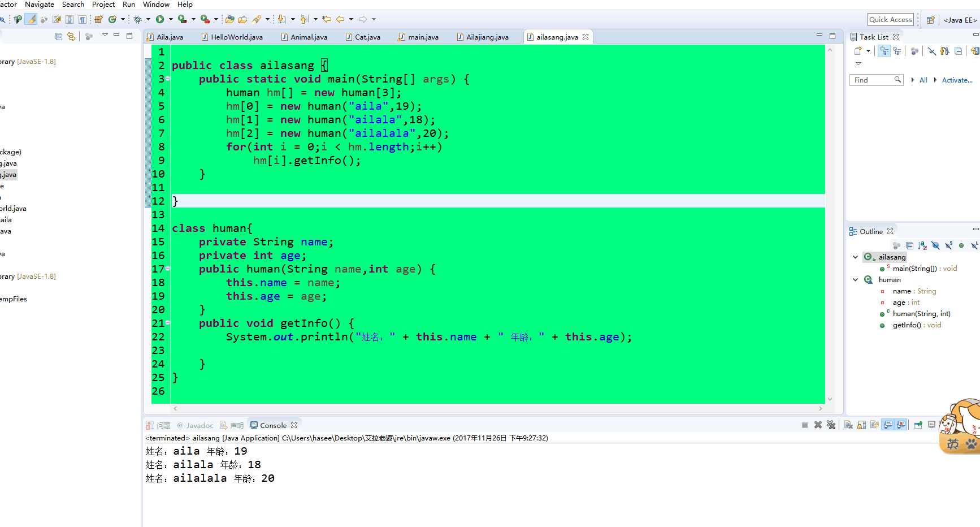Collapse human node in Outline

pyautogui.click(x=855, y=279)
